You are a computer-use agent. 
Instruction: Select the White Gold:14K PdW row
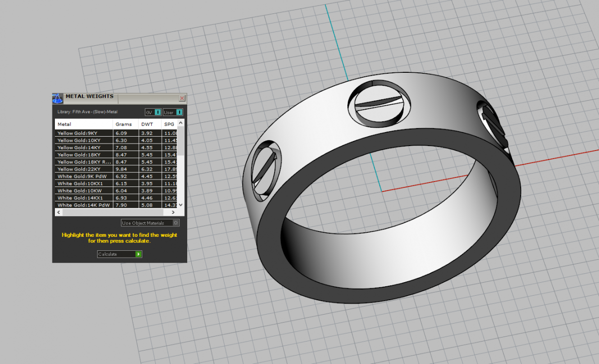pyautogui.click(x=83, y=205)
